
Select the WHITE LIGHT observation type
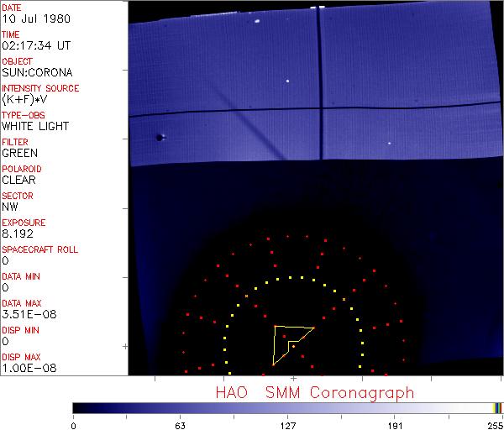35,127
